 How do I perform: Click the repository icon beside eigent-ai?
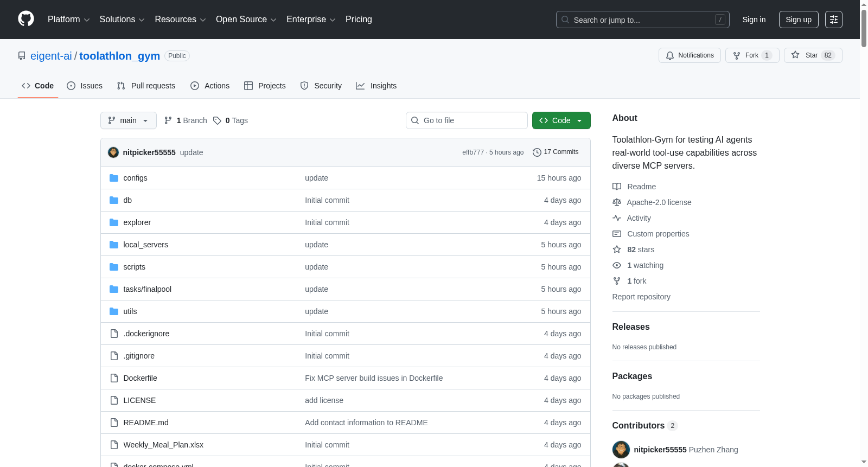pyautogui.click(x=22, y=56)
